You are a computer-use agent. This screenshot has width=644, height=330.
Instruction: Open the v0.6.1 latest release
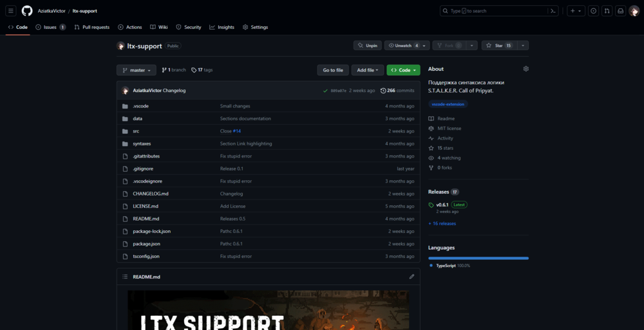pyautogui.click(x=442, y=205)
